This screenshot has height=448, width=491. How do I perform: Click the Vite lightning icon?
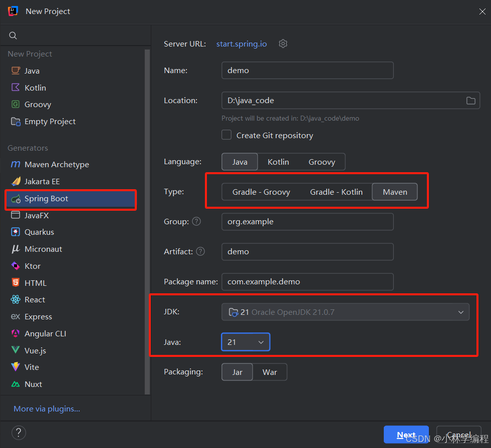16,367
